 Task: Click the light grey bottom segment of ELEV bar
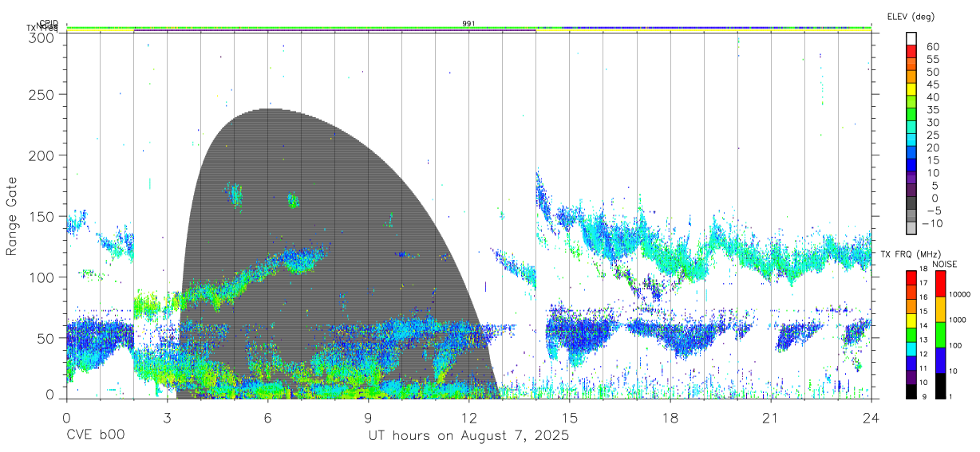click(912, 226)
